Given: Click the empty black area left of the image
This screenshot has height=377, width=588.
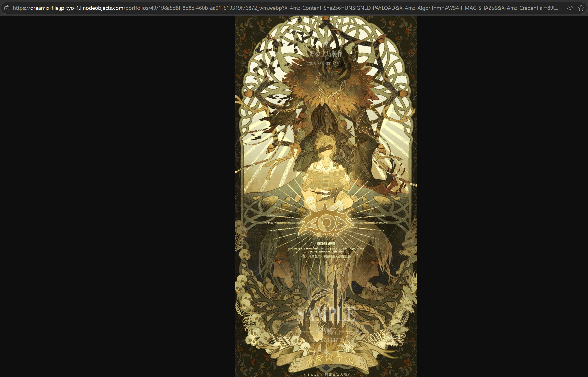Looking at the screenshot, I should point(117,196).
